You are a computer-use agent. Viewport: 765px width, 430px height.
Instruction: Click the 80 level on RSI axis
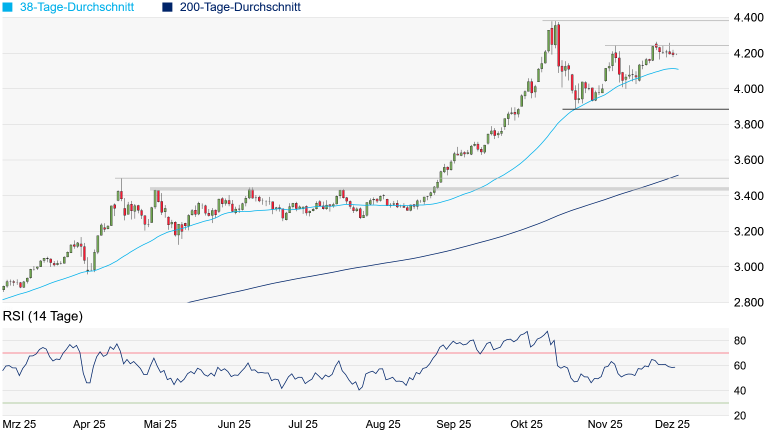click(x=741, y=341)
